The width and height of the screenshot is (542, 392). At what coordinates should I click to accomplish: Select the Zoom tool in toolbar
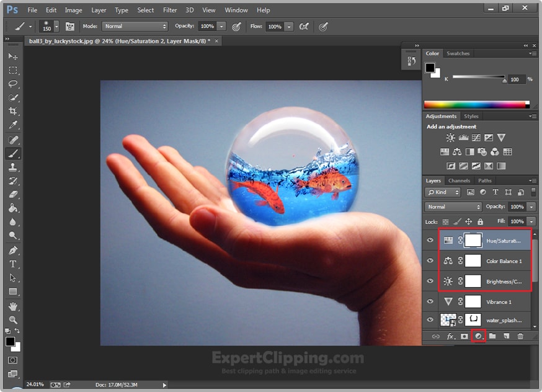coord(12,320)
